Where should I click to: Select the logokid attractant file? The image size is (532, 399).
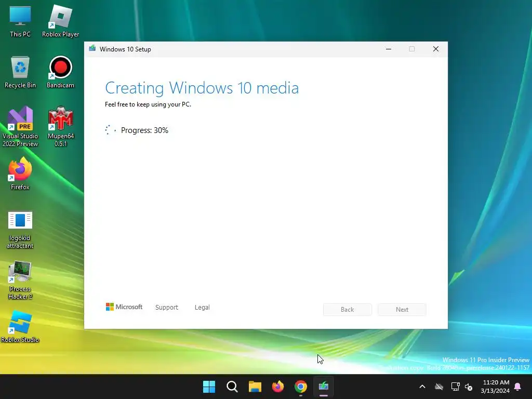[x=20, y=230]
